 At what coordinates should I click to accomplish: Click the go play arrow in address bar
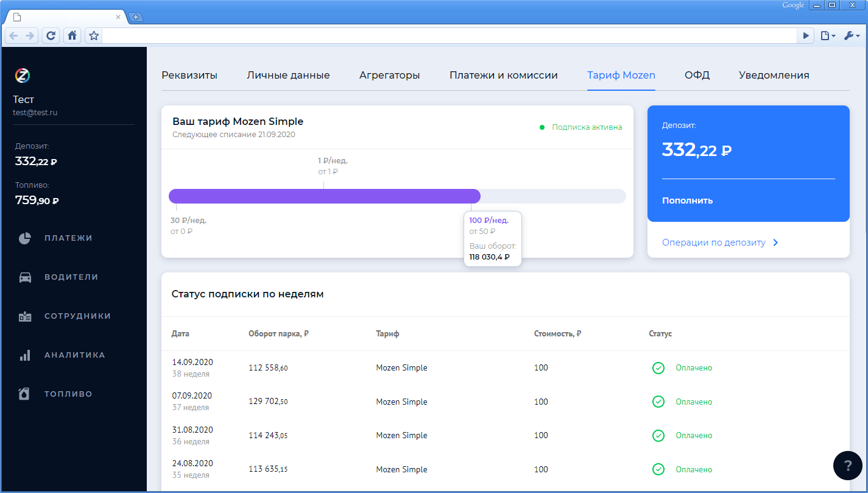point(806,36)
